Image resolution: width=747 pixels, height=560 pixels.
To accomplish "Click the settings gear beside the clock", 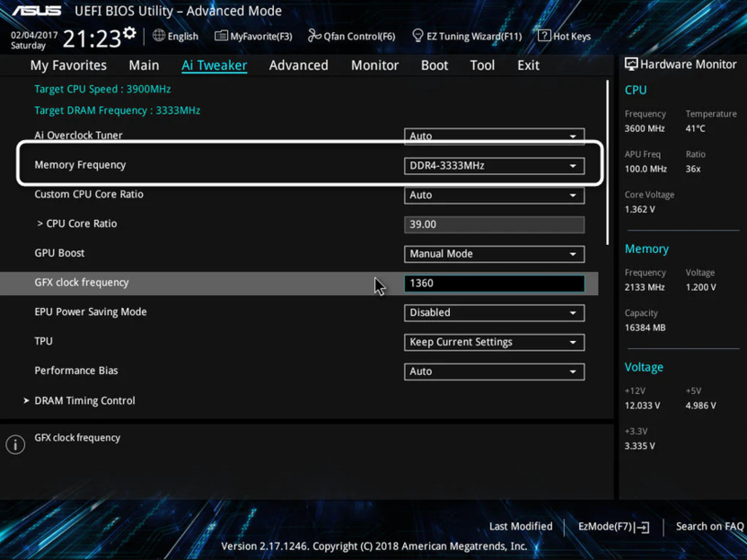I will click(130, 33).
